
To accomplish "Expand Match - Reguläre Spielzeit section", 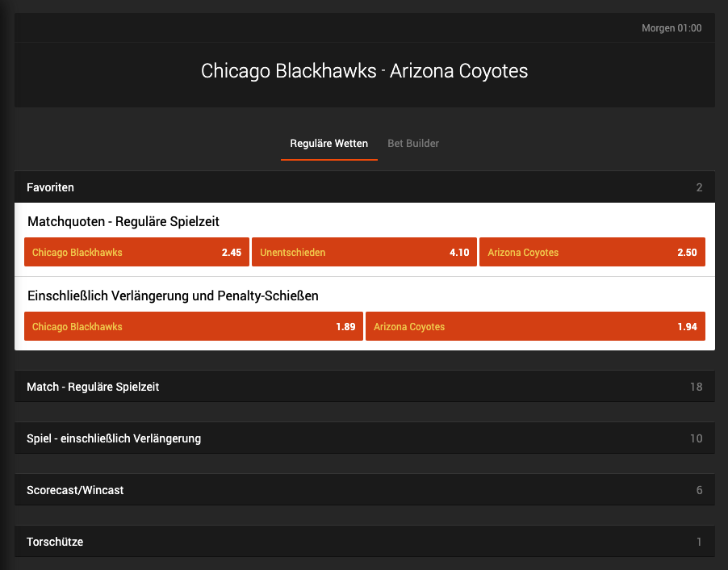I will [365, 387].
